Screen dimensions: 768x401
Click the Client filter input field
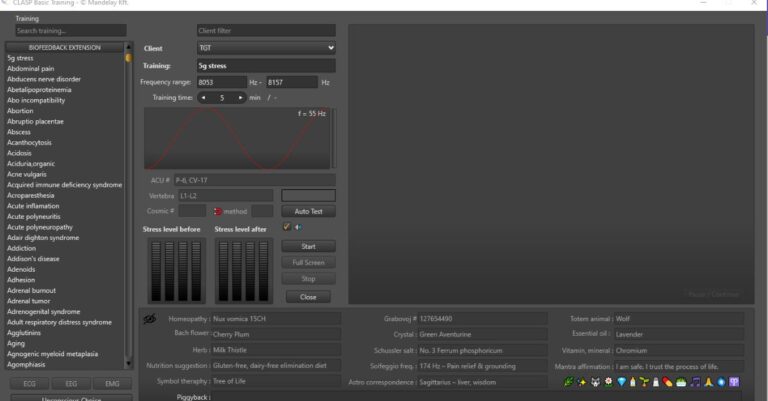pos(266,30)
